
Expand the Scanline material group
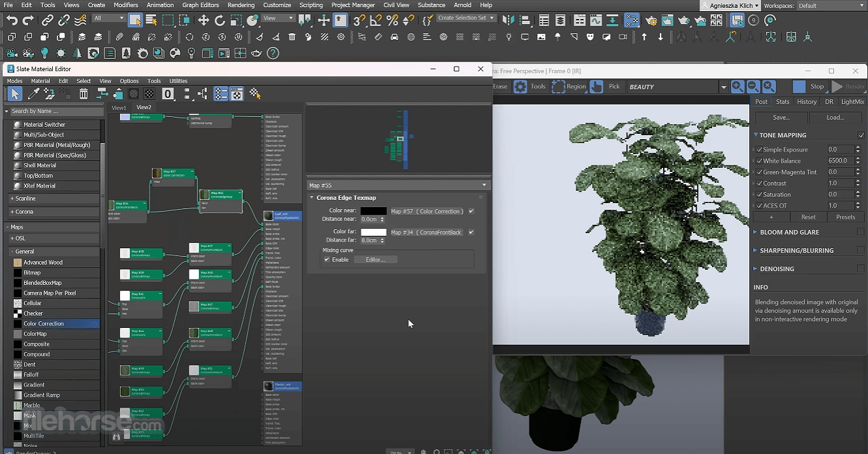pos(54,198)
